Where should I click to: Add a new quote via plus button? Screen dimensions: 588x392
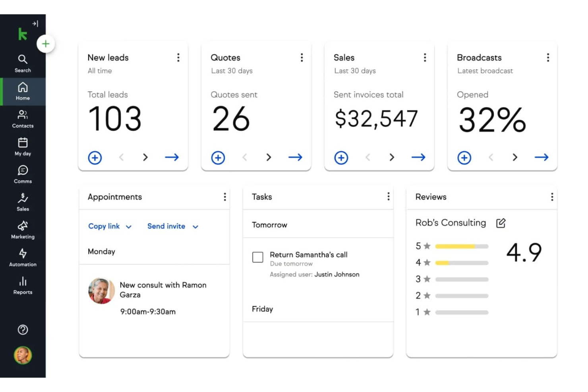tap(218, 158)
